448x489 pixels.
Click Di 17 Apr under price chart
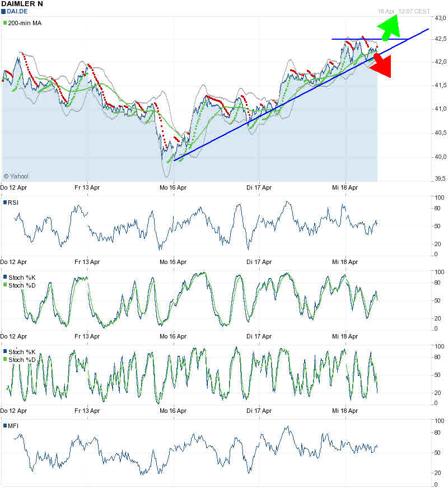pyautogui.click(x=259, y=187)
